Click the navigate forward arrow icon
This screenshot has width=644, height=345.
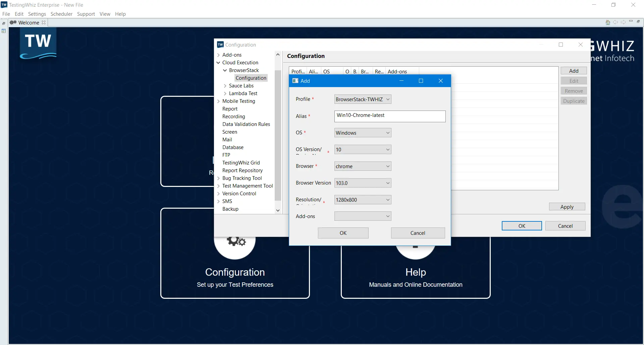point(623,22)
